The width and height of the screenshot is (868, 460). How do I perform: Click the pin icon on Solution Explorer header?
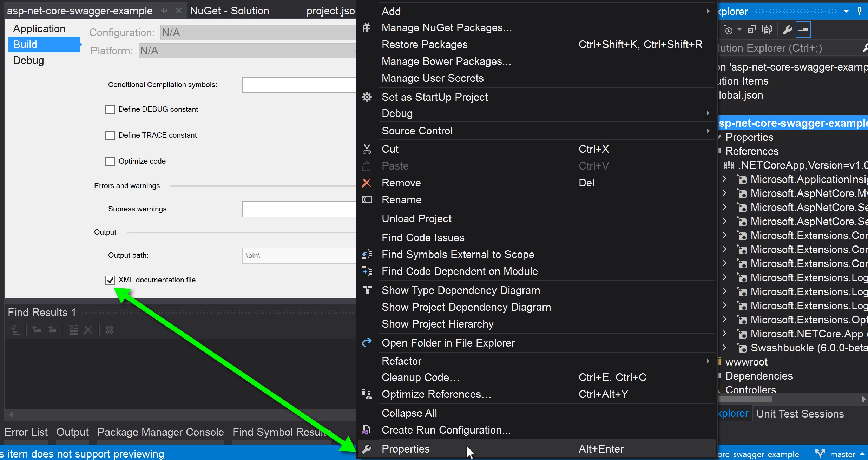(x=859, y=11)
